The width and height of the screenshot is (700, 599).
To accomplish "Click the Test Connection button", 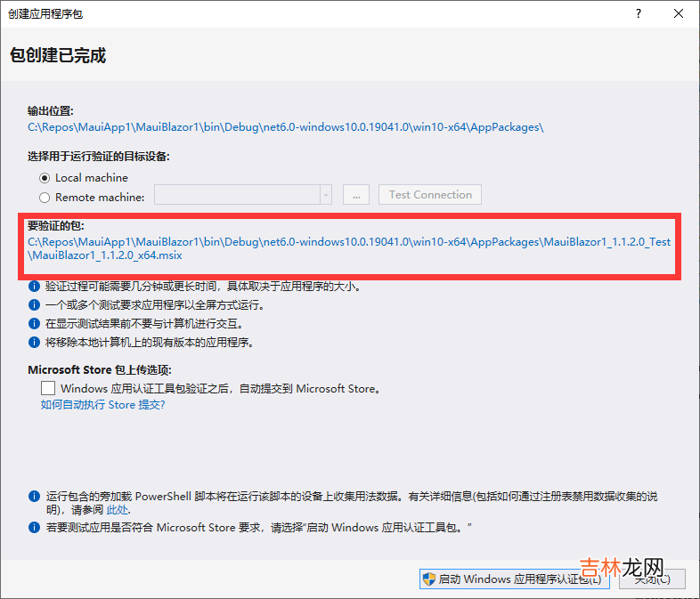I will [430, 195].
